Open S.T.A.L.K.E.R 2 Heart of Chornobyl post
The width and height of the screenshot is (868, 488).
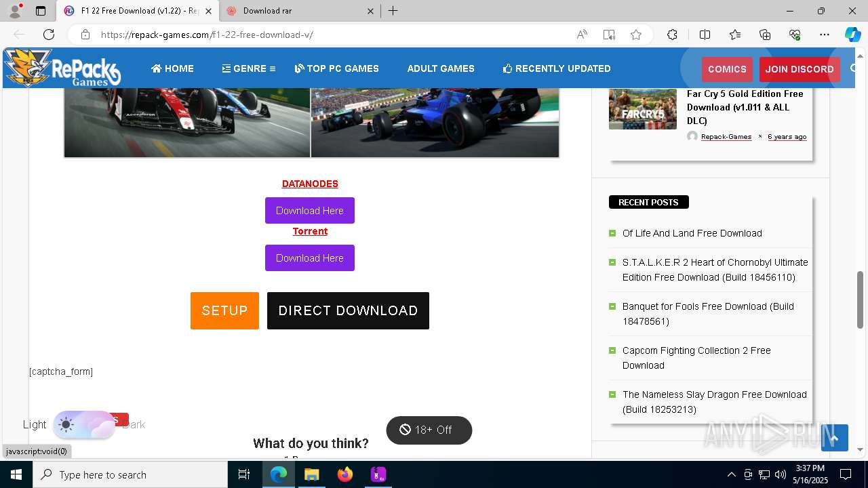tap(715, 270)
